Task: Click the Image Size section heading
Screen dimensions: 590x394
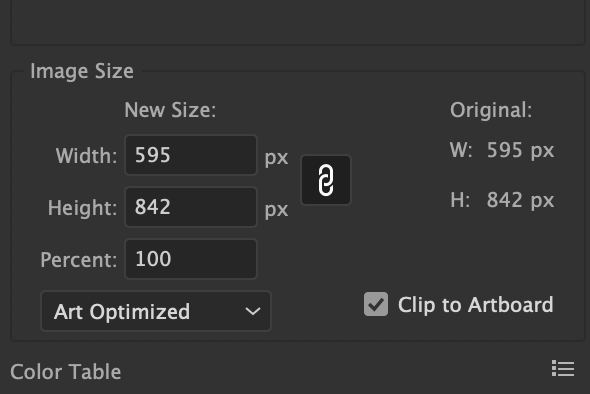Action: coord(82,71)
